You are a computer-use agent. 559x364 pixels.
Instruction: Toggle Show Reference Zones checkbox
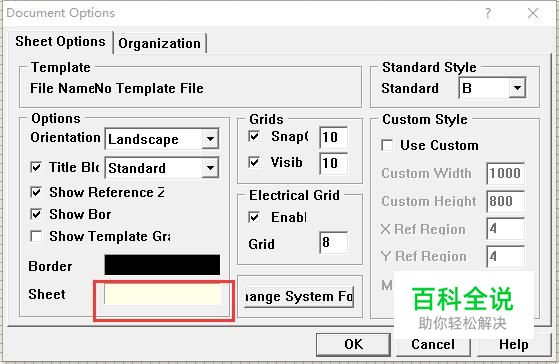(36, 192)
